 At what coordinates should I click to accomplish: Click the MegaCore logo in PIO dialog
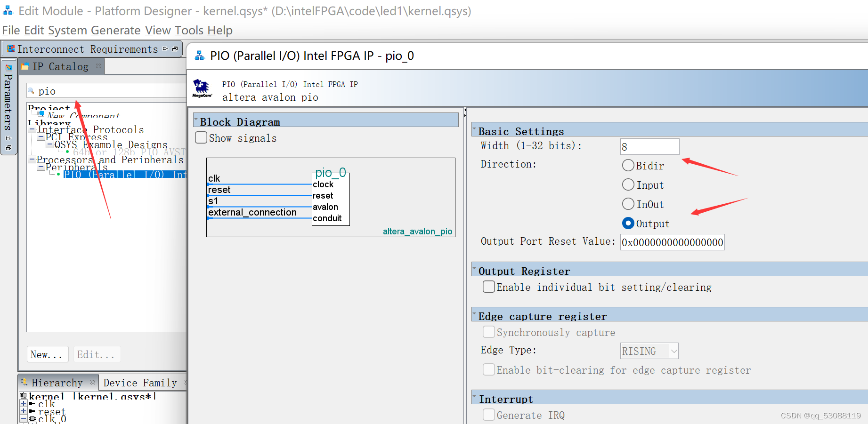point(202,88)
